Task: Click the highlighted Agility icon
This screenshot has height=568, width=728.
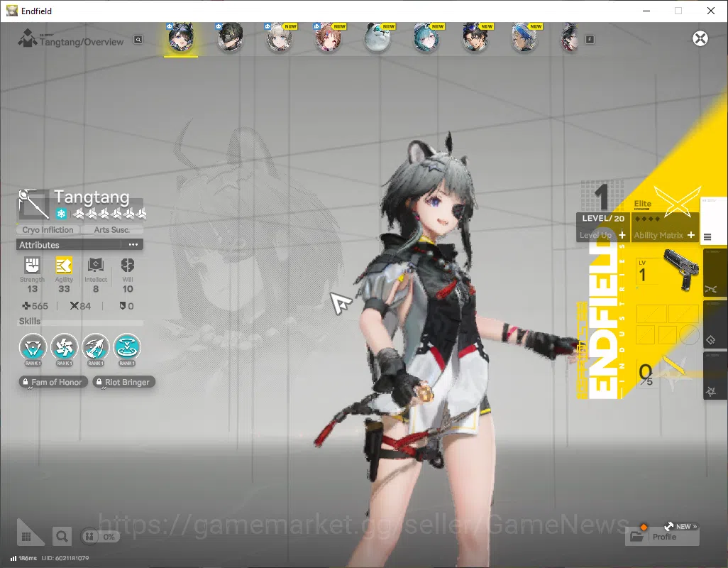Action: pyautogui.click(x=64, y=266)
